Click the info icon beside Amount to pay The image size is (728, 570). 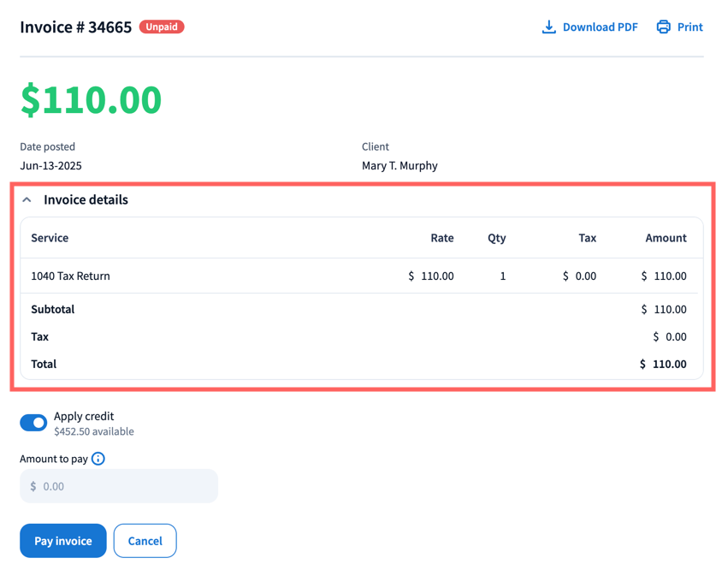tap(98, 459)
